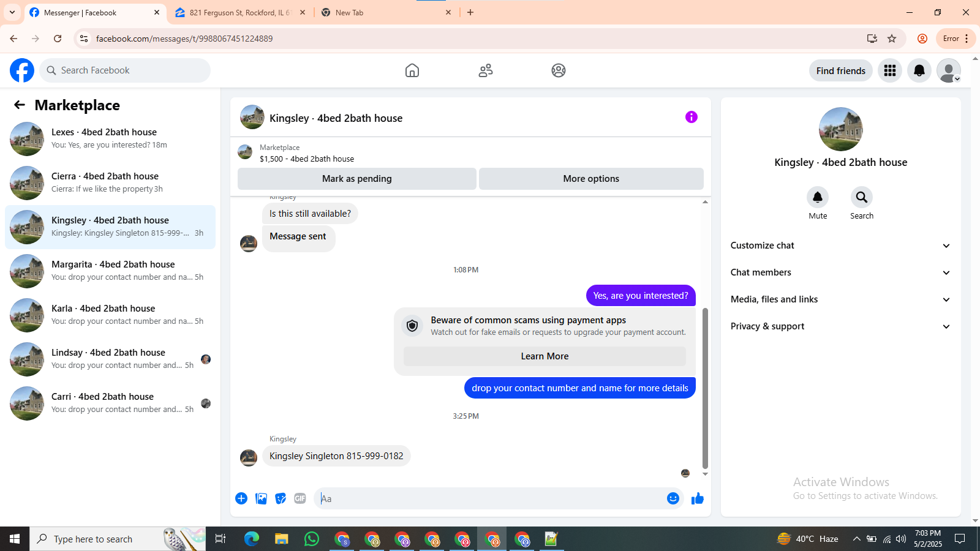
Task: Switch to the New Tab tab
Action: 387,12
